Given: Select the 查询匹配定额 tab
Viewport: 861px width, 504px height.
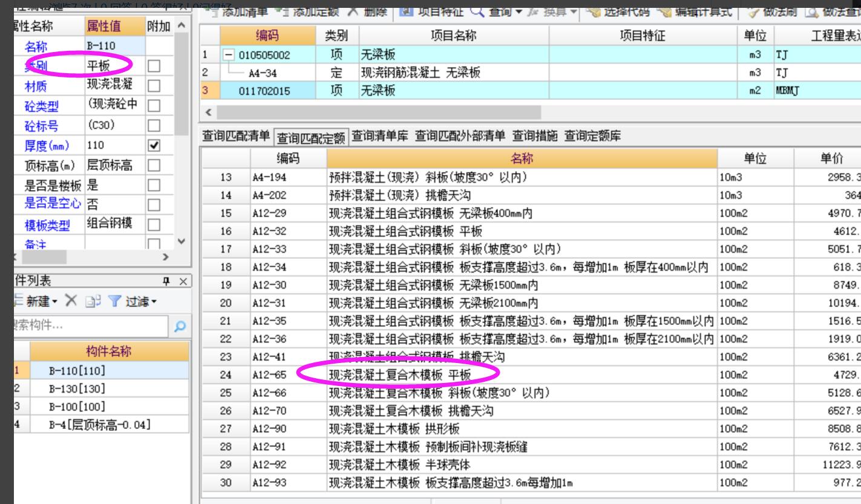Looking at the screenshot, I should click(312, 138).
